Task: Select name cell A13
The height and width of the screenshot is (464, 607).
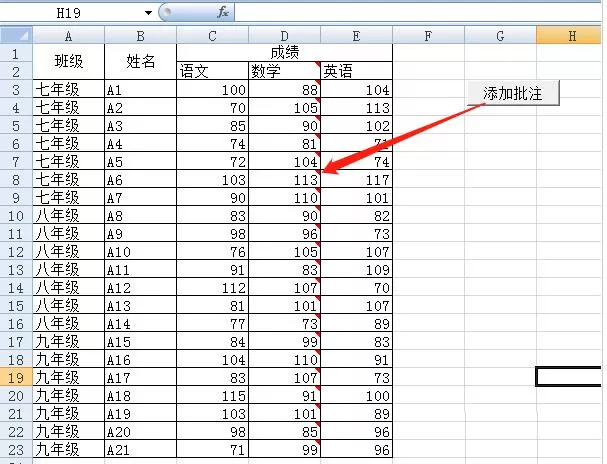Action: [x=141, y=305]
